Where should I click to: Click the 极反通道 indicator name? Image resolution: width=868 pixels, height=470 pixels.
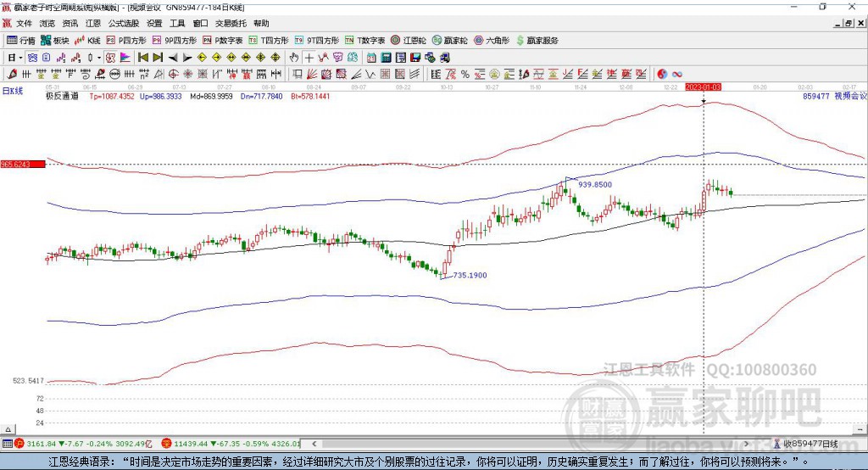pyautogui.click(x=62, y=97)
